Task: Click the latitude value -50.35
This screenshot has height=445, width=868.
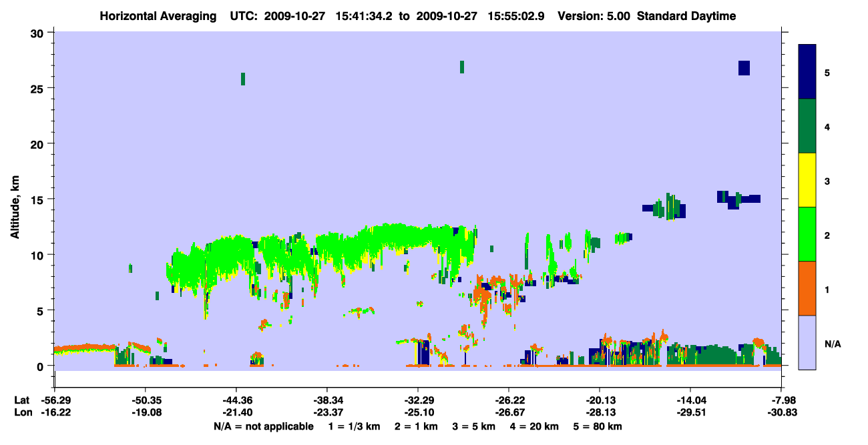Action: coord(145,400)
